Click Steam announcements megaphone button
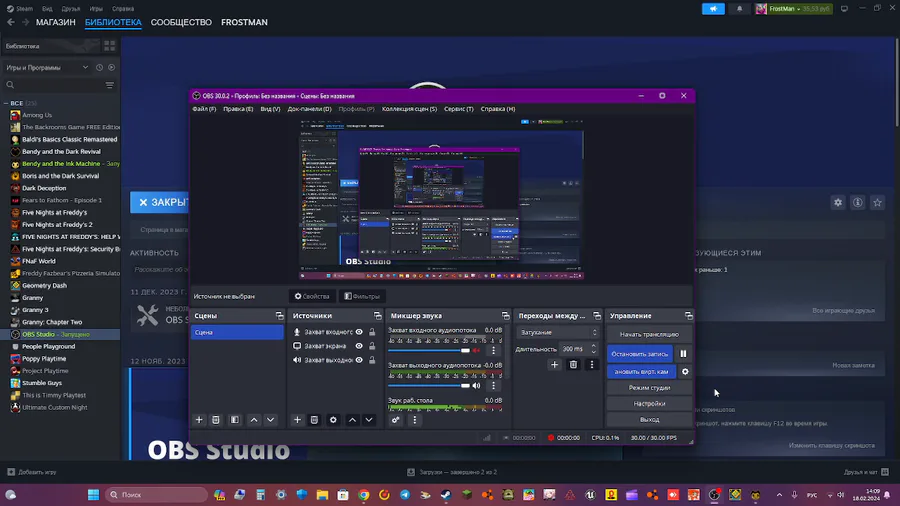900x506 pixels. (x=713, y=9)
